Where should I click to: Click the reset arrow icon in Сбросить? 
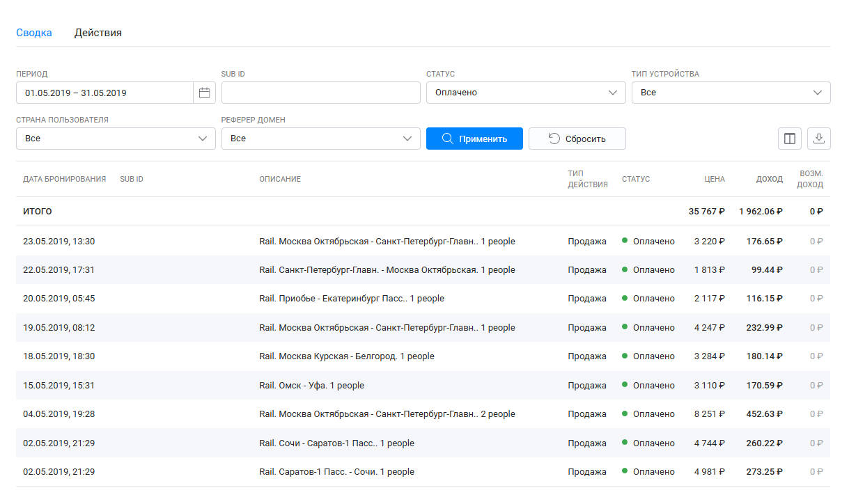[554, 139]
